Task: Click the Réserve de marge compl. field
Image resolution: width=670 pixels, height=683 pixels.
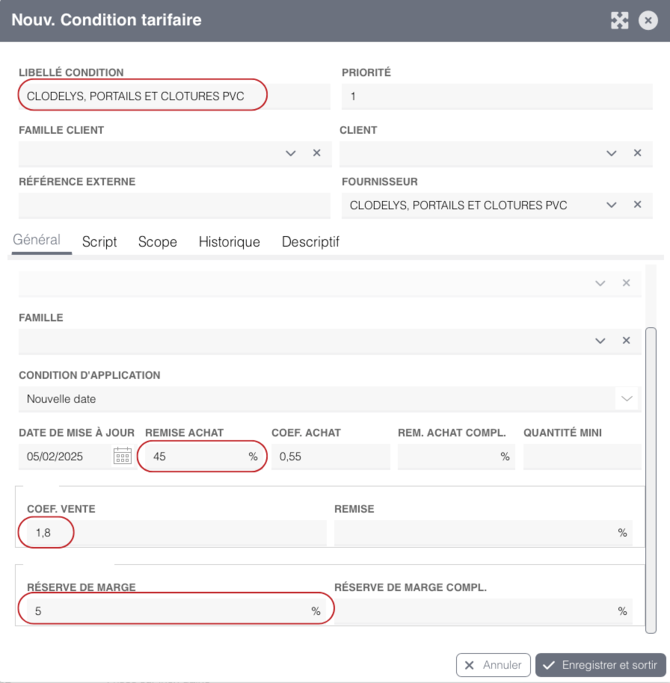Action: point(483,611)
